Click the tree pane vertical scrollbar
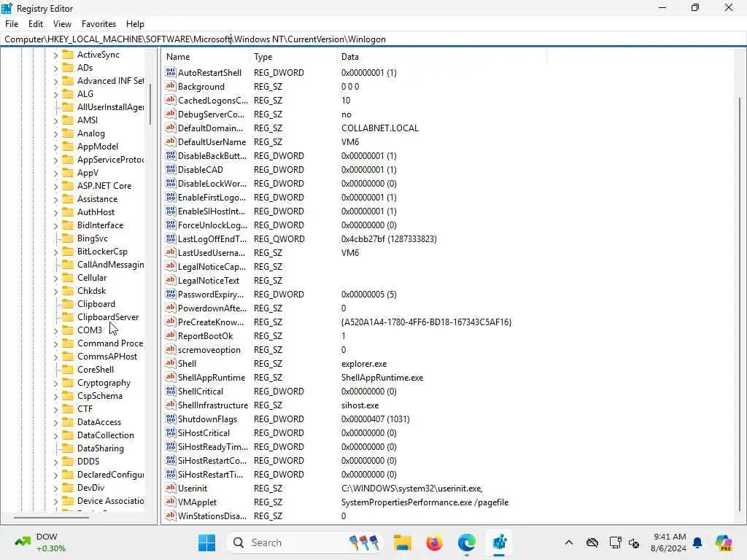Image resolution: width=747 pixels, height=560 pixels. [x=150, y=104]
